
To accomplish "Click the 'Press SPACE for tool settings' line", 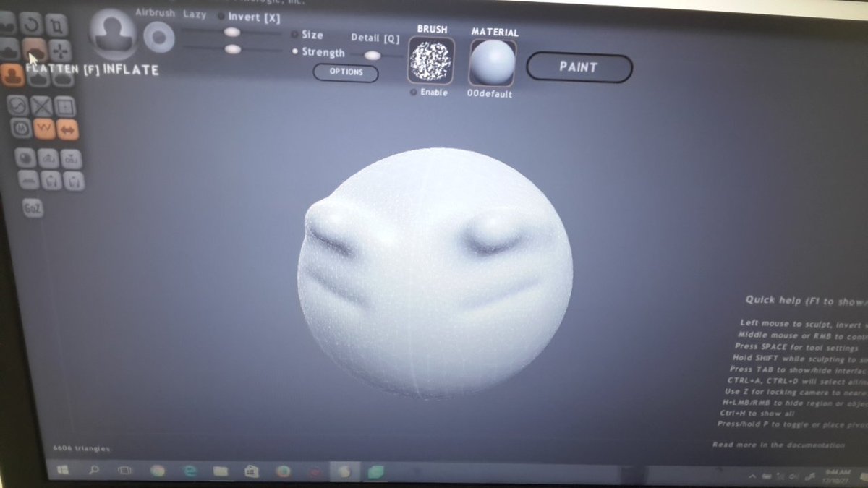I will click(x=799, y=347).
